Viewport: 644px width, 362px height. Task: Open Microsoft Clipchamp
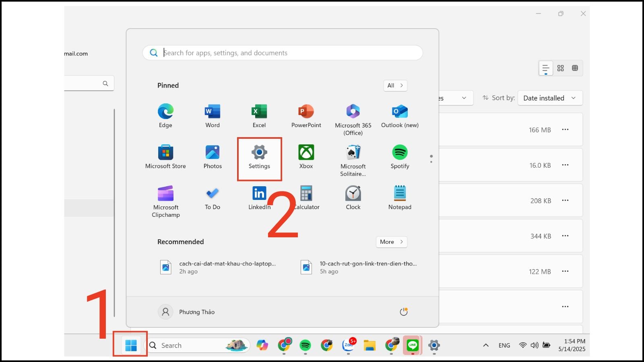pos(165,197)
